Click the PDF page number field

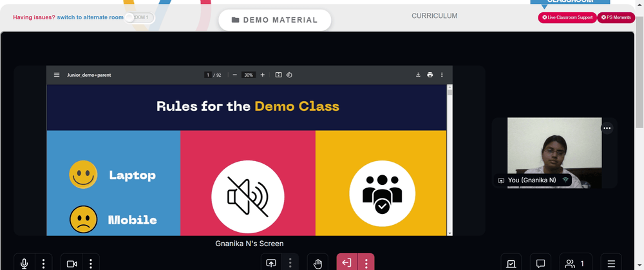pos(208,75)
